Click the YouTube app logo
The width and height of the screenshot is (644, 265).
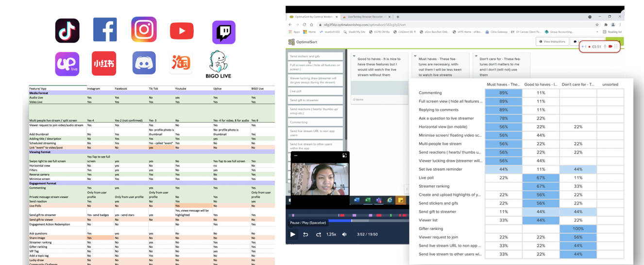click(182, 31)
